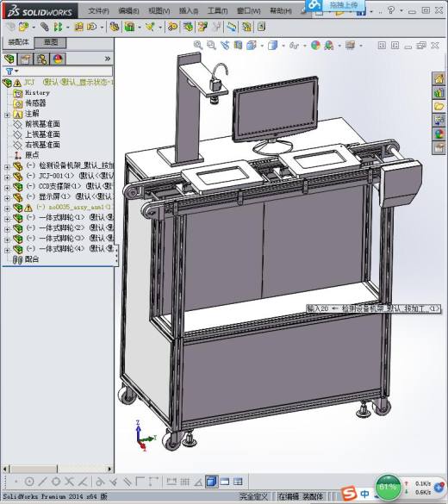Open the 工具(T) menu
This screenshot has width=448, height=504.
click(x=218, y=11)
